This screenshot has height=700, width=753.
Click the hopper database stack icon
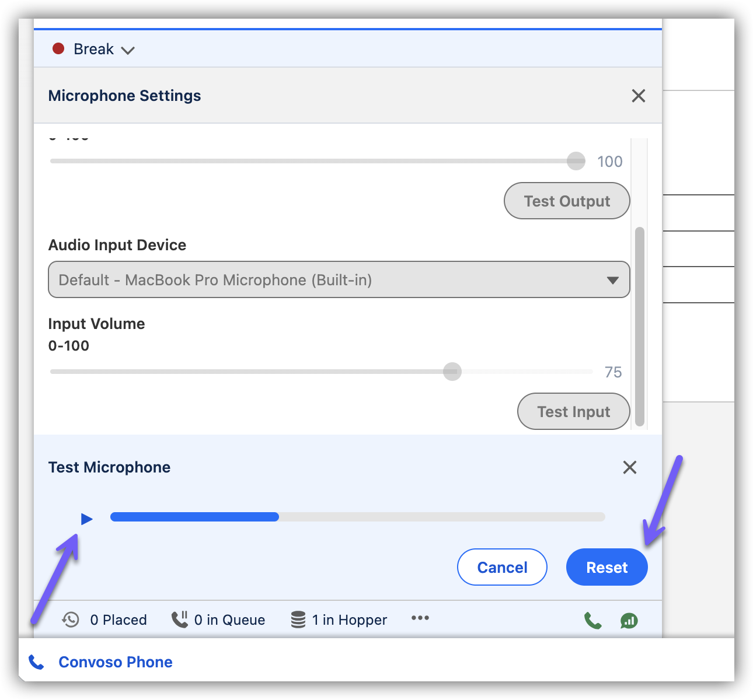tap(298, 619)
